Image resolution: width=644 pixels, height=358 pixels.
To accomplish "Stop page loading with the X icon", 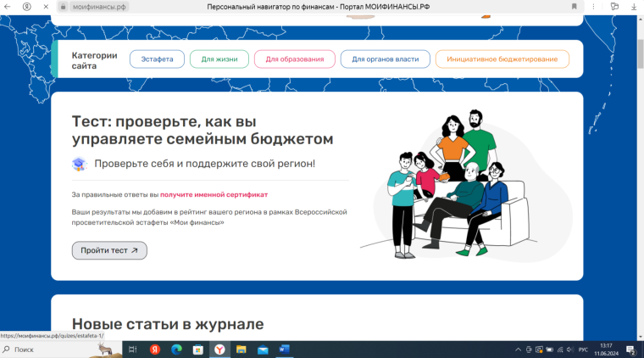I will (x=46, y=7).
